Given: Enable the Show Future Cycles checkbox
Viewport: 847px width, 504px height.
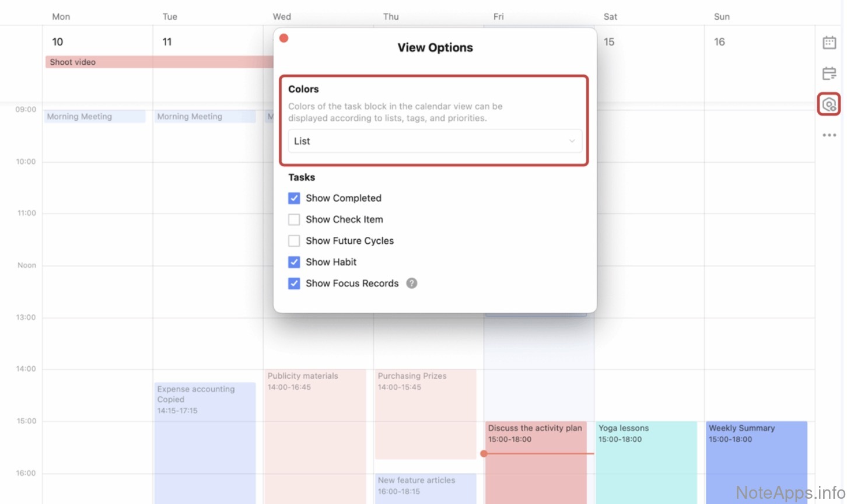Looking at the screenshot, I should (x=294, y=241).
